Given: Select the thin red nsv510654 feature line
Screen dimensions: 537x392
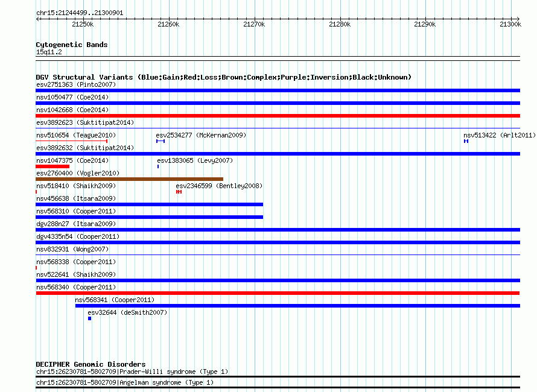Looking at the screenshot, I should pyautogui.click(x=72, y=141).
